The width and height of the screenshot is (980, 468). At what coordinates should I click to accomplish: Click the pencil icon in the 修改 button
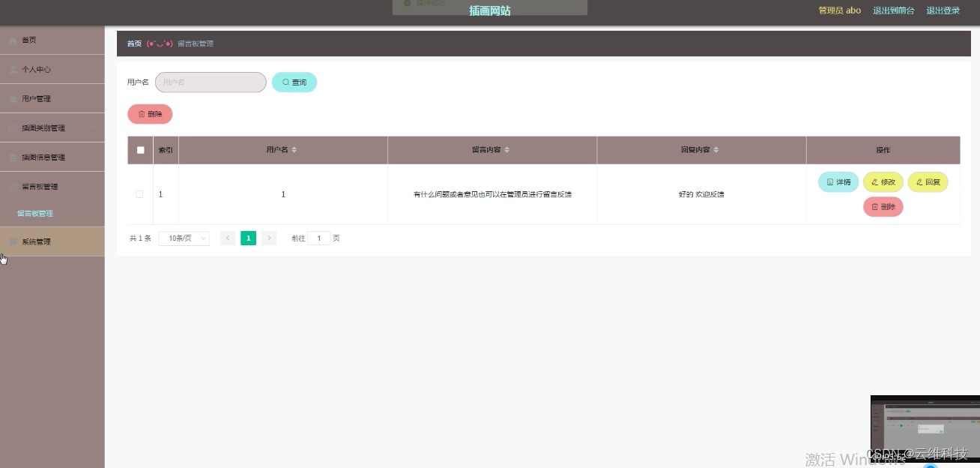(875, 182)
